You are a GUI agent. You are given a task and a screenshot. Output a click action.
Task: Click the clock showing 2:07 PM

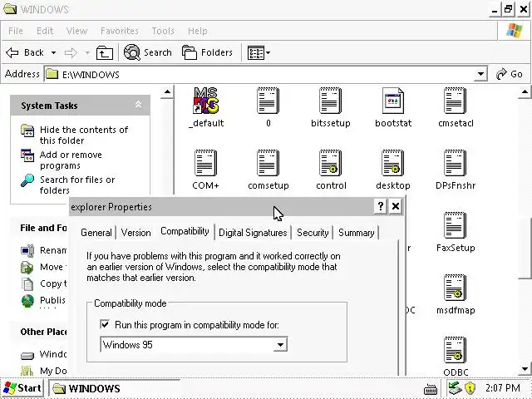coord(502,388)
